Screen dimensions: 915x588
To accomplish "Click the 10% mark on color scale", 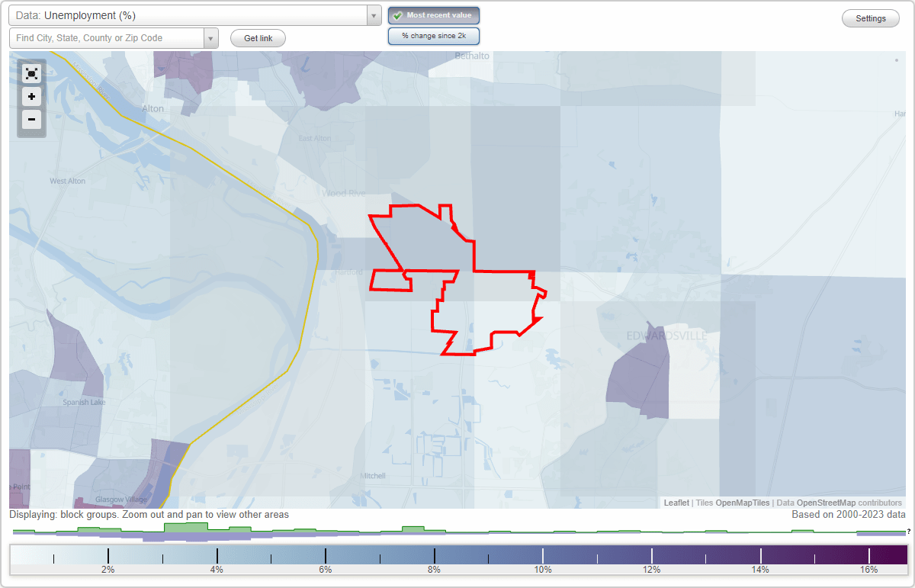I will pyautogui.click(x=543, y=570).
